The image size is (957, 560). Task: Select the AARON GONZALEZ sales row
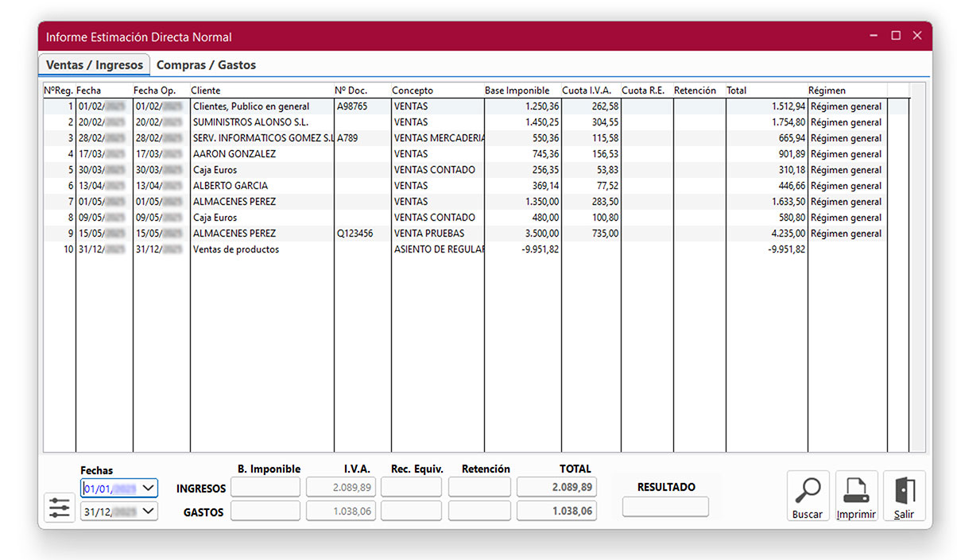(234, 154)
